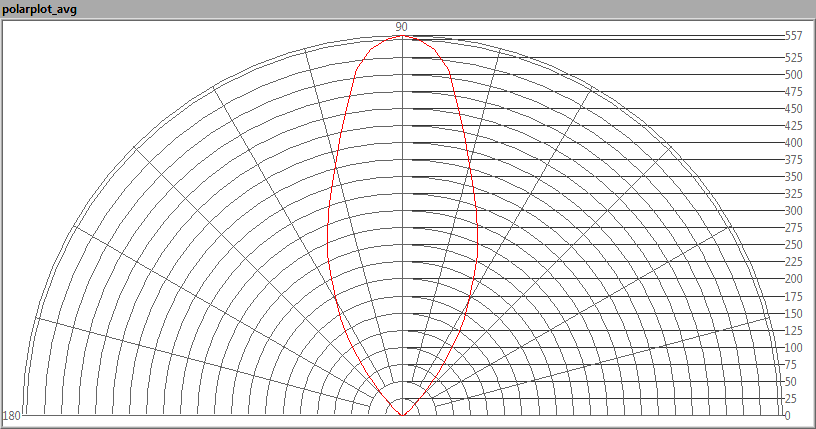Image resolution: width=816 pixels, height=429 pixels.
Task: Click the 0 label at bottom right
Action: coord(788,415)
